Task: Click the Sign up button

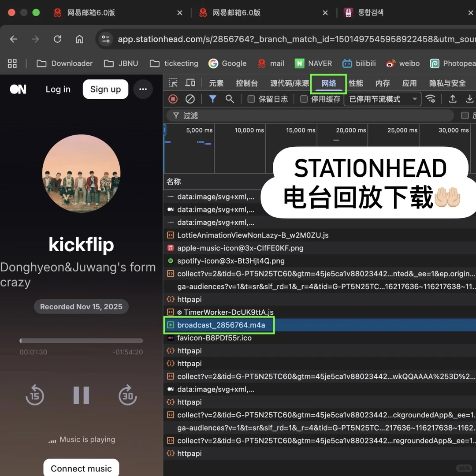Action: point(105,89)
